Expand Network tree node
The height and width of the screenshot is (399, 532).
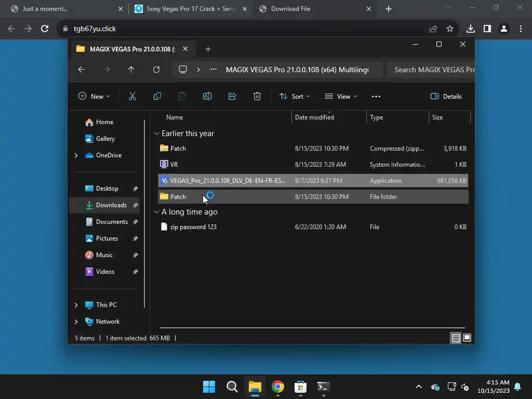(x=76, y=322)
